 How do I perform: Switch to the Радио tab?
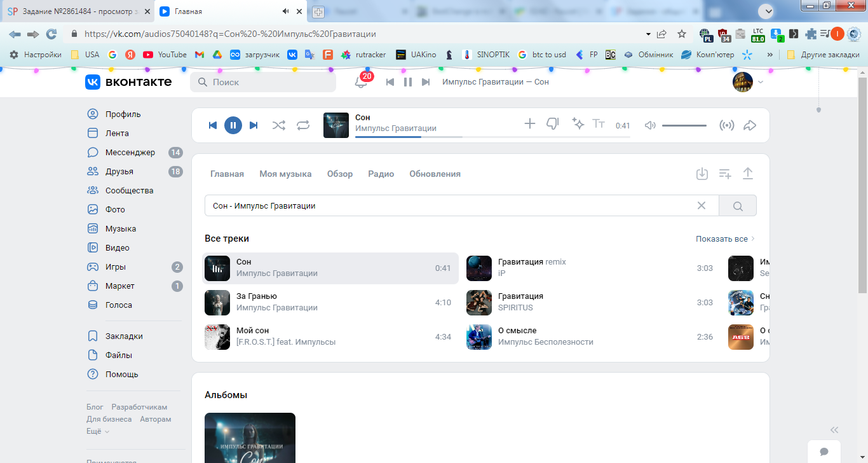click(381, 174)
